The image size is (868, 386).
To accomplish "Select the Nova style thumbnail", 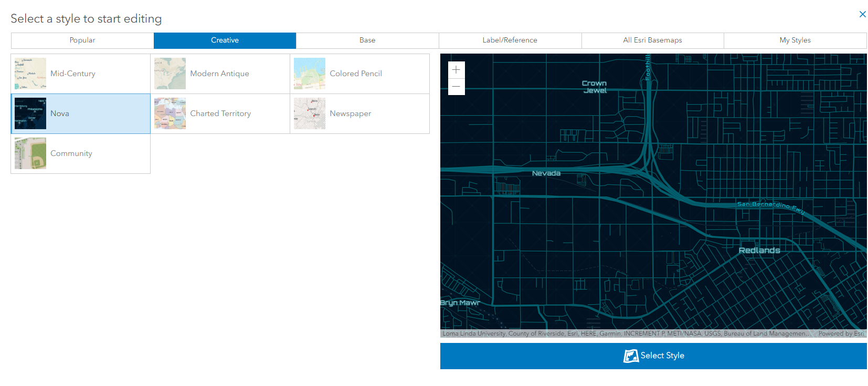I will 30,113.
